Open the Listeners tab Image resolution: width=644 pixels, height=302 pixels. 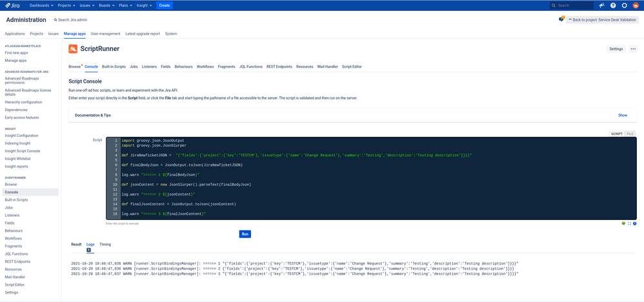point(149,66)
